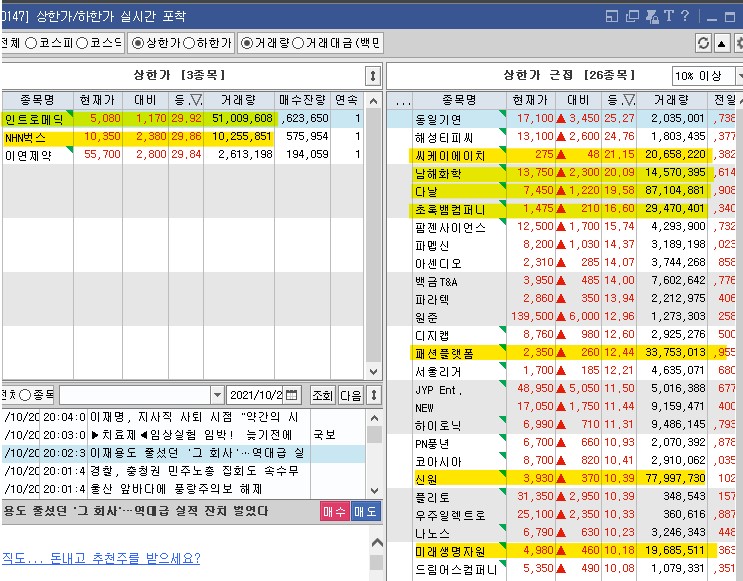Open the 추천주를 받으세요 link
743x581 pixels.
click(101, 558)
